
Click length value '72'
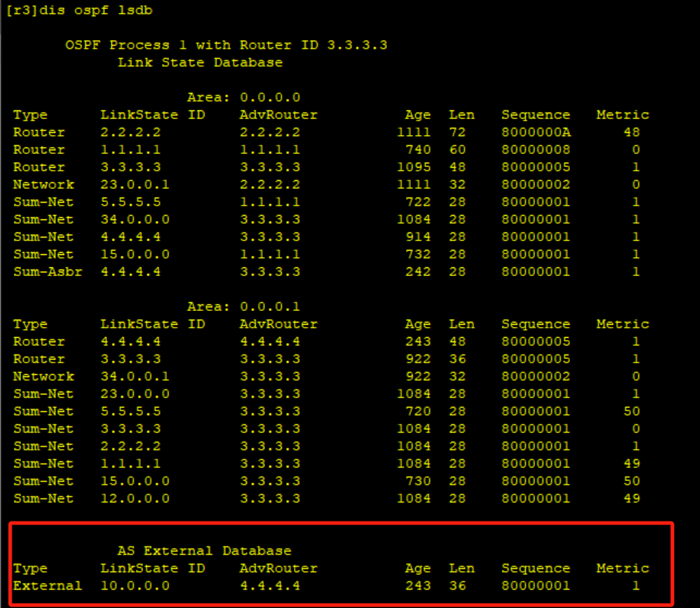tap(457, 132)
